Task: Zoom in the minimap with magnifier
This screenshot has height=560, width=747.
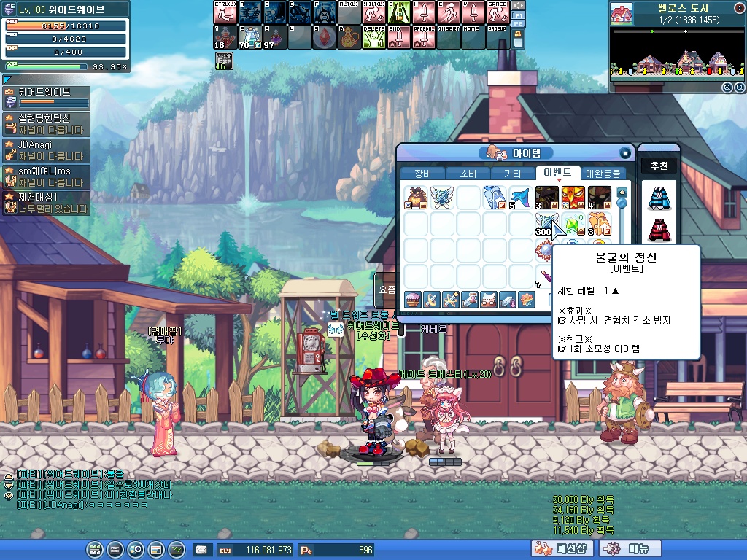Action: 727,87
